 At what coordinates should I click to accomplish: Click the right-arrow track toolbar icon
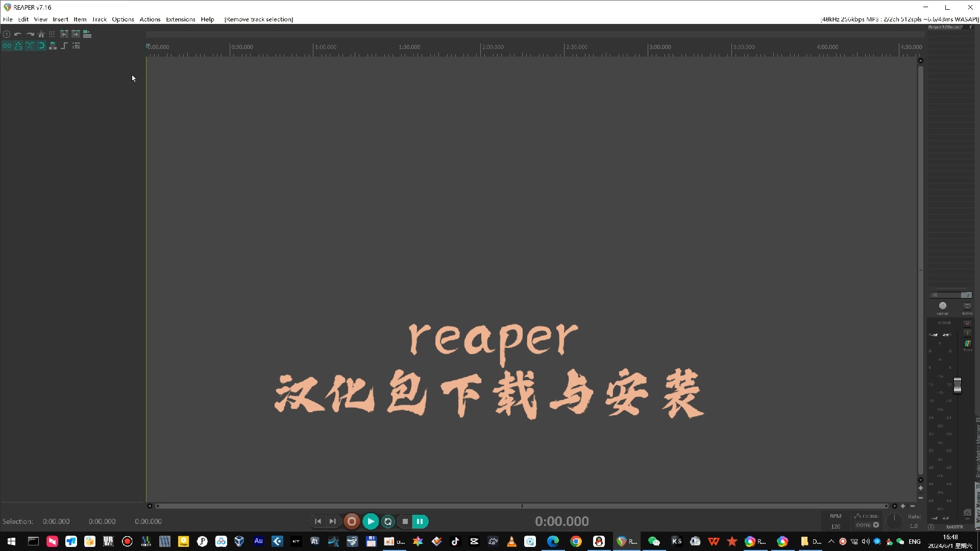[76, 34]
